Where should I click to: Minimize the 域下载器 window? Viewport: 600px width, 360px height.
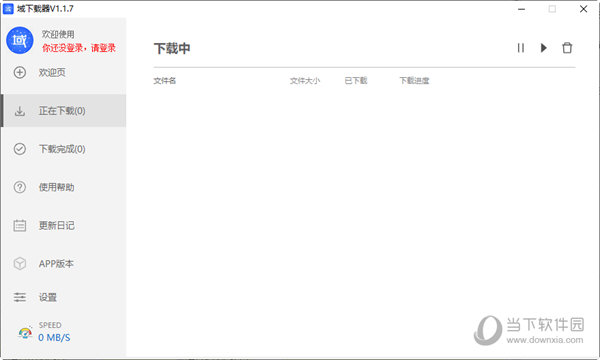pos(522,9)
